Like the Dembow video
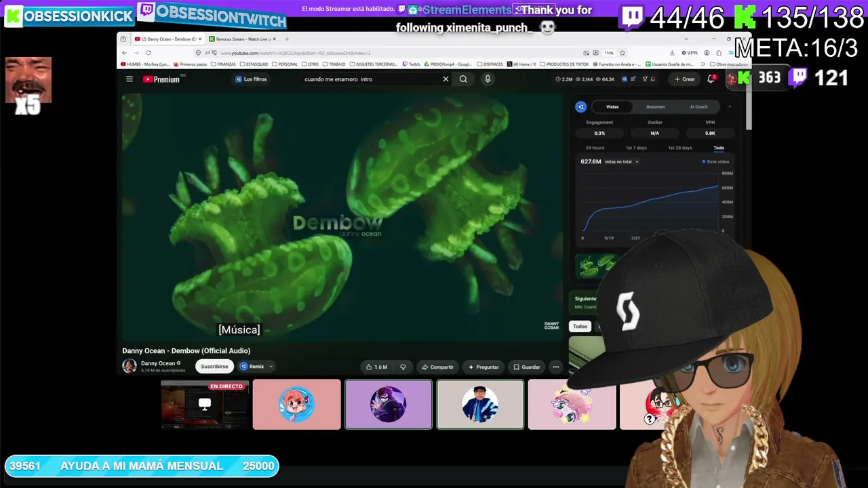 [x=376, y=367]
